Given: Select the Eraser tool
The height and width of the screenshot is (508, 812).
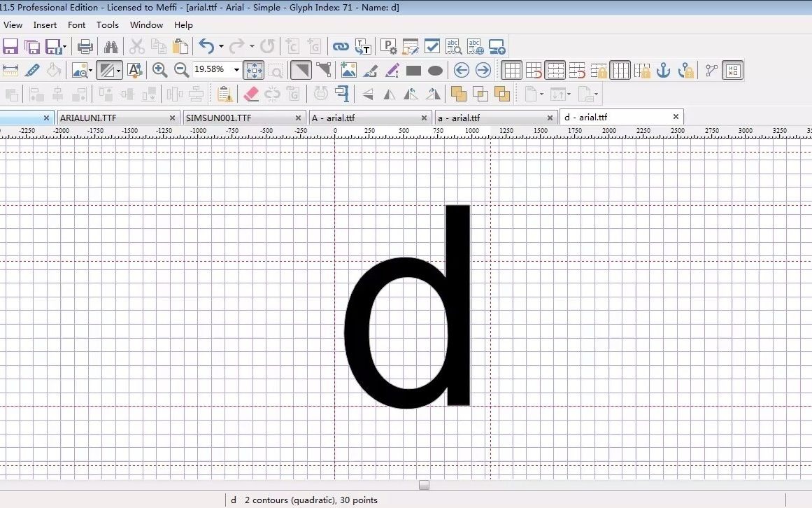Looking at the screenshot, I should [x=252, y=93].
